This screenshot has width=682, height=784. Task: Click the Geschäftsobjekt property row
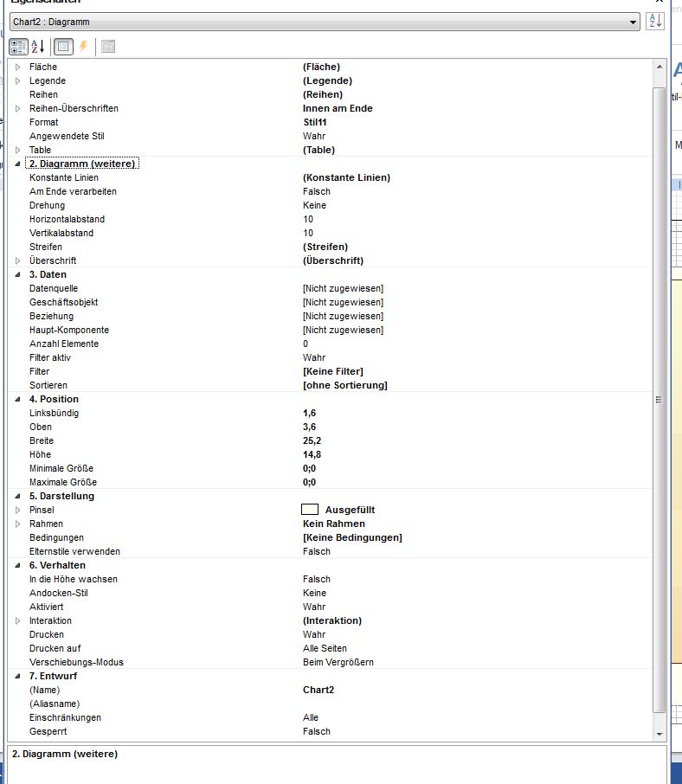pyautogui.click(x=330, y=303)
